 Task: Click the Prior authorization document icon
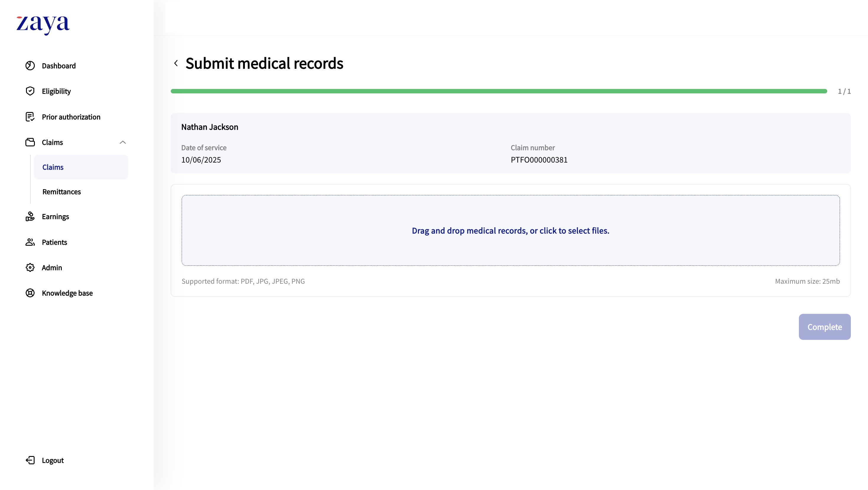pos(30,117)
